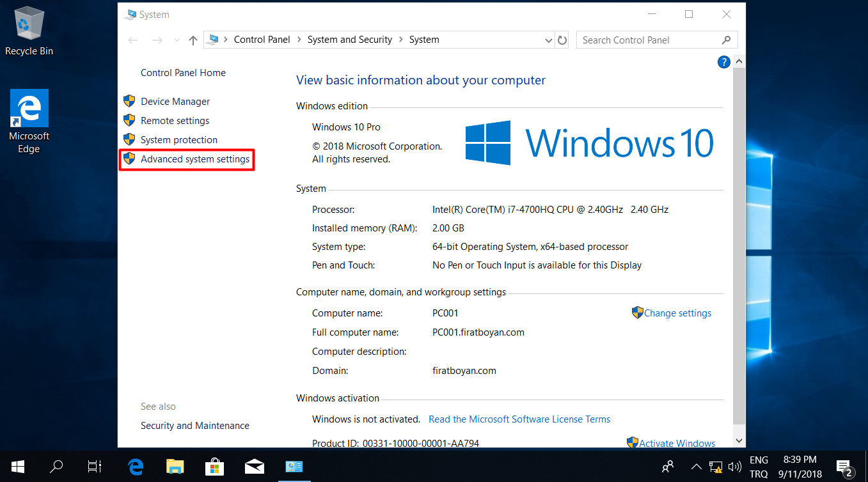This screenshot has height=482, width=868.
Task: Click the Forward navigation arrow
Action: 157,40
